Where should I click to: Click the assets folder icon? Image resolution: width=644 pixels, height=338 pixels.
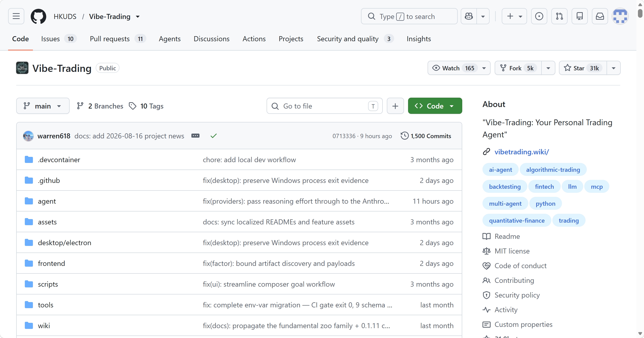(29, 222)
